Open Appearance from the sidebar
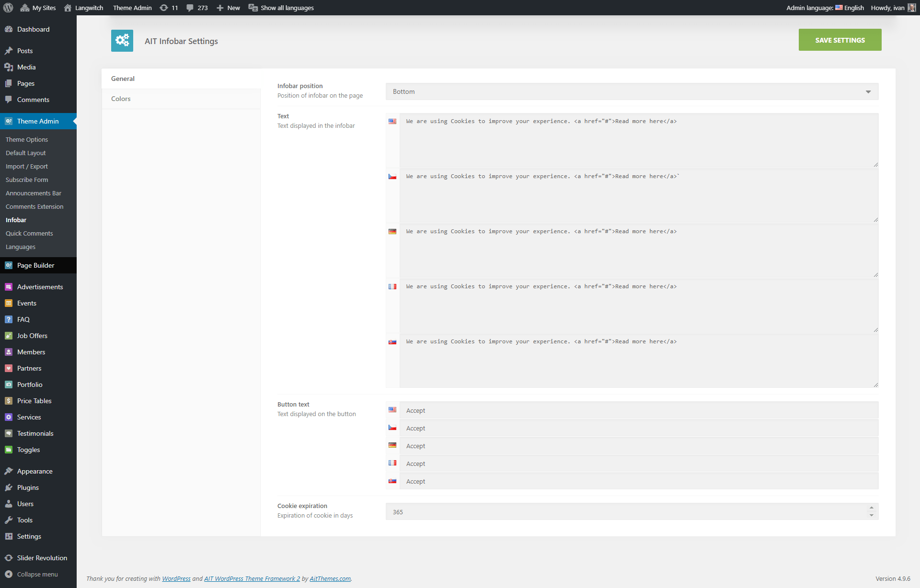This screenshot has width=920, height=588. coord(38,471)
